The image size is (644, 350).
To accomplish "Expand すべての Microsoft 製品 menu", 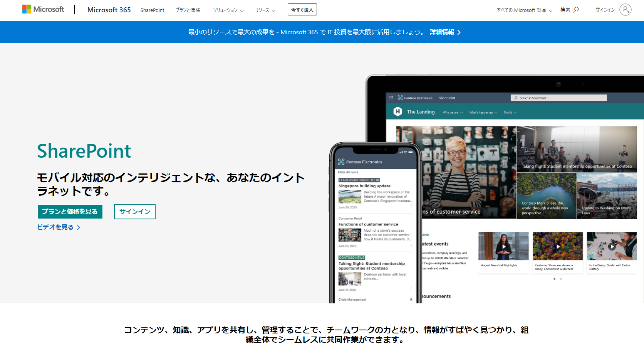I will [525, 10].
